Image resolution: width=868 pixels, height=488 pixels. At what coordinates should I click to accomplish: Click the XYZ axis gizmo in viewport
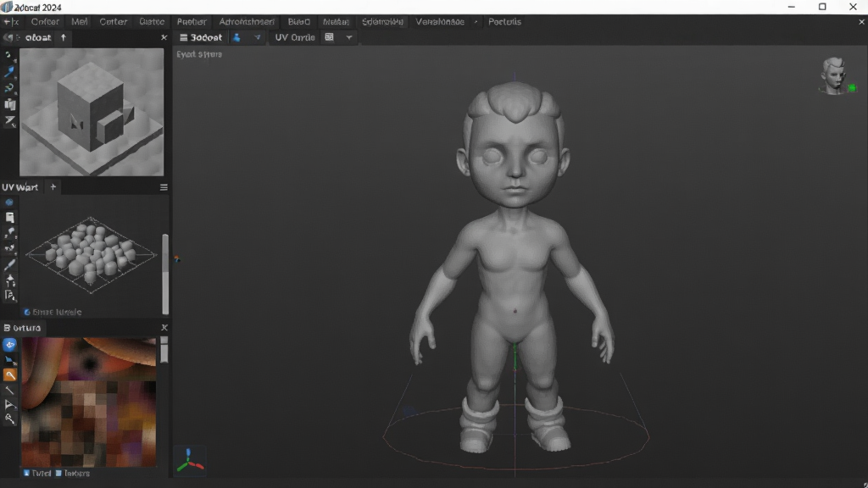coord(190,462)
